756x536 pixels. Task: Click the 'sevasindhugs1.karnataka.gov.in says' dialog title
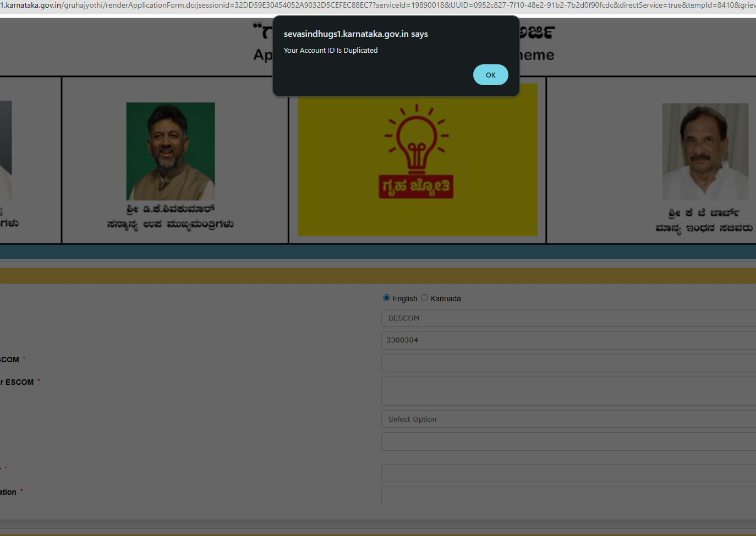(356, 34)
